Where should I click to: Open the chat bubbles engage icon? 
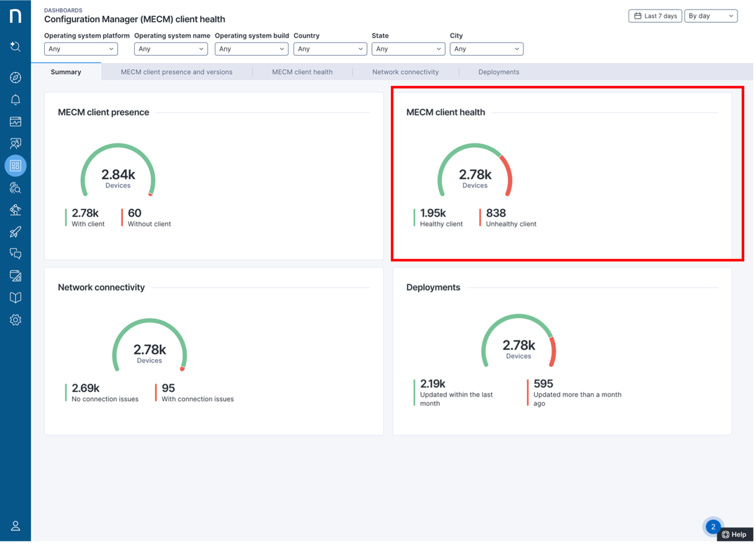tap(15, 253)
